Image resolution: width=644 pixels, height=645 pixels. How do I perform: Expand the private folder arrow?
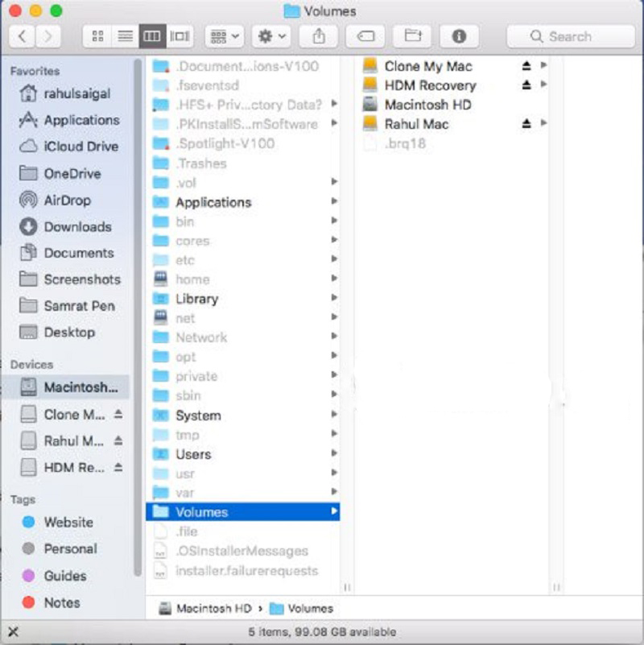334,375
